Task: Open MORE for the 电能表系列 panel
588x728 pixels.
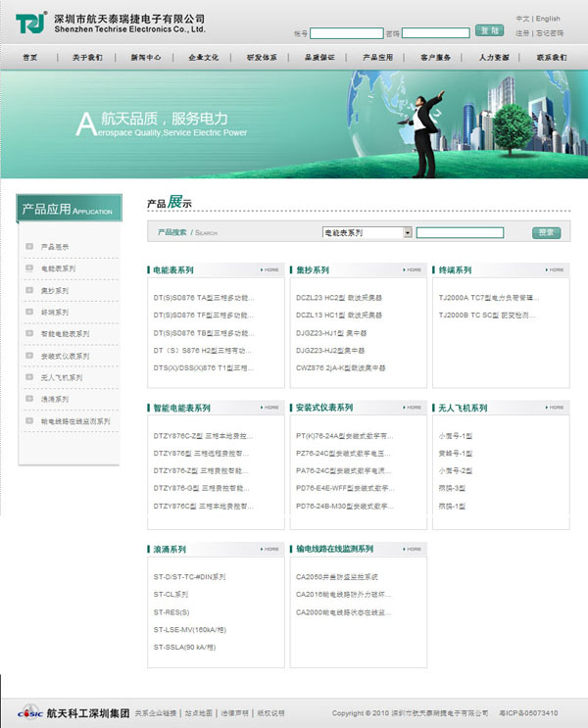Action: (x=269, y=269)
